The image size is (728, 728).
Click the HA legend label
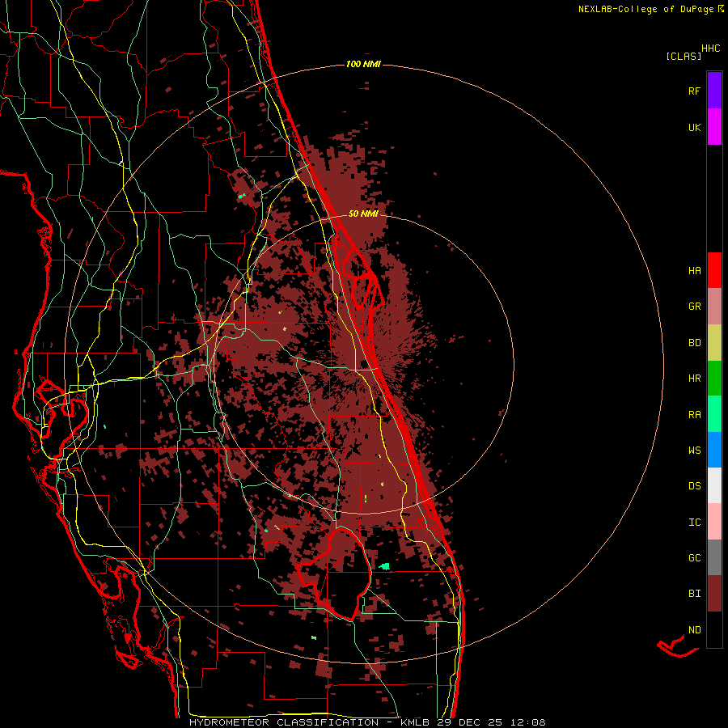[x=694, y=270]
